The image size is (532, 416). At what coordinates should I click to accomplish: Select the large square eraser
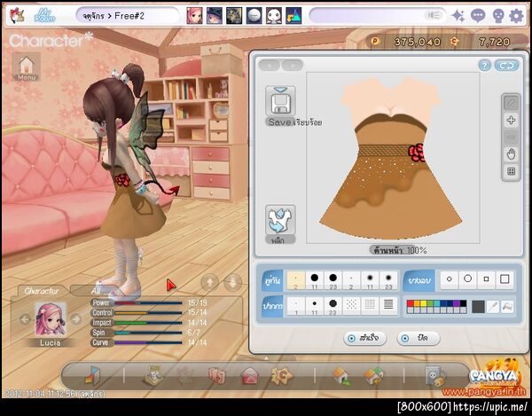coord(505,279)
